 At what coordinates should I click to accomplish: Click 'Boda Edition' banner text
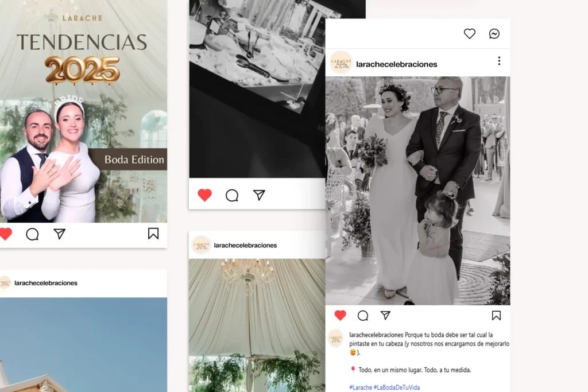[x=134, y=160]
